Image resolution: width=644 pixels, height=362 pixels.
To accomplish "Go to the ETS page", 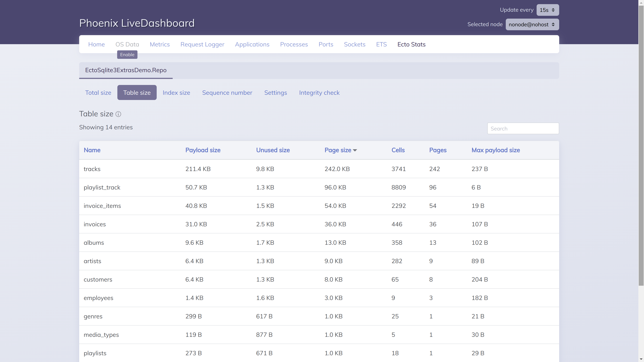I will (381, 45).
